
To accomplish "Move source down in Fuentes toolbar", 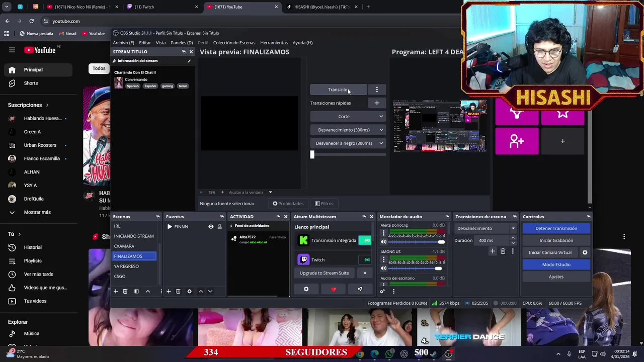I will pos(210,291).
